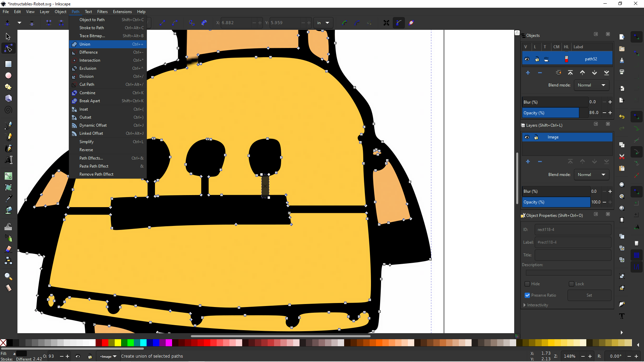This screenshot has height=362, width=644.
Task: Pick the Color dropper tool
Action: coord(8,198)
